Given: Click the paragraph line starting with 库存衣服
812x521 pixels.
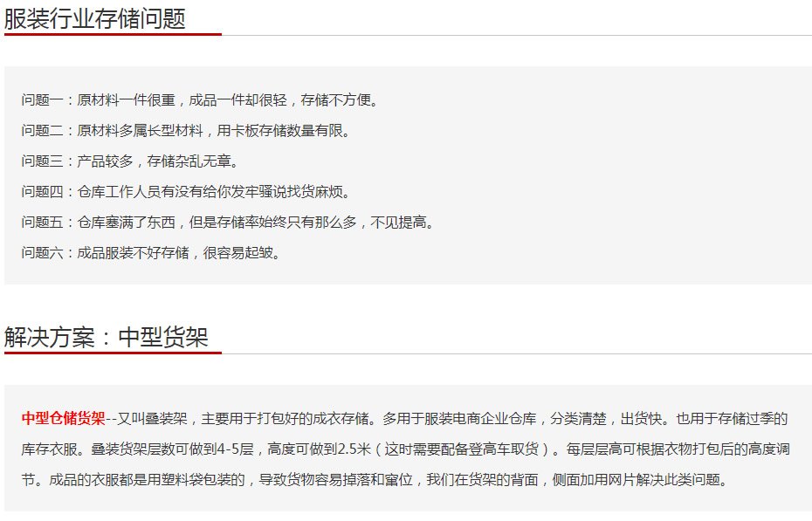Looking at the screenshot, I should click(x=405, y=449).
